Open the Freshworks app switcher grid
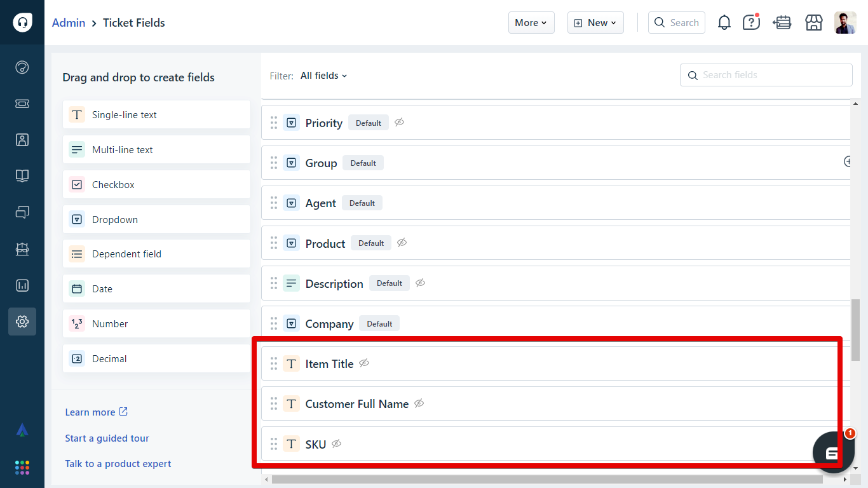 pos(22,468)
